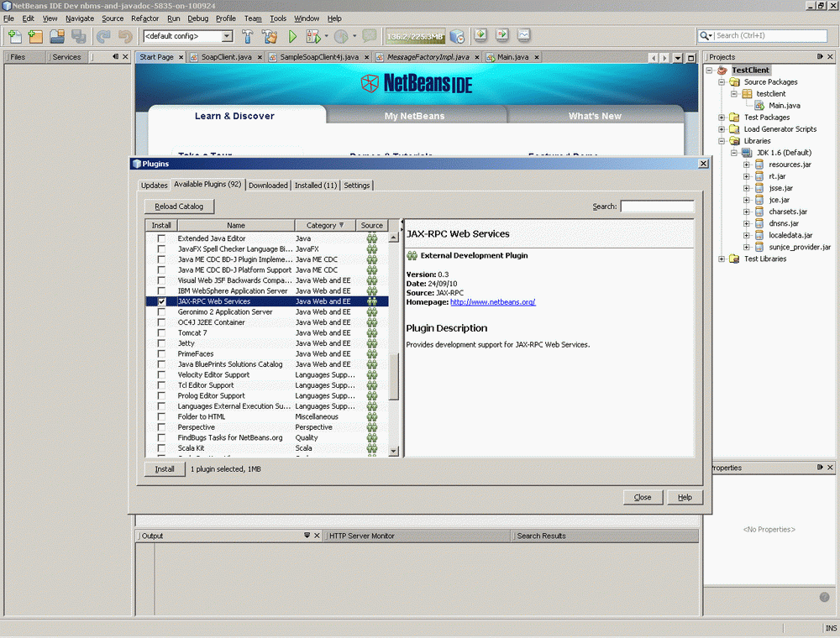Click the profiler clock icon beside memory bar
This screenshot has width=840, height=638.
pos(457,36)
